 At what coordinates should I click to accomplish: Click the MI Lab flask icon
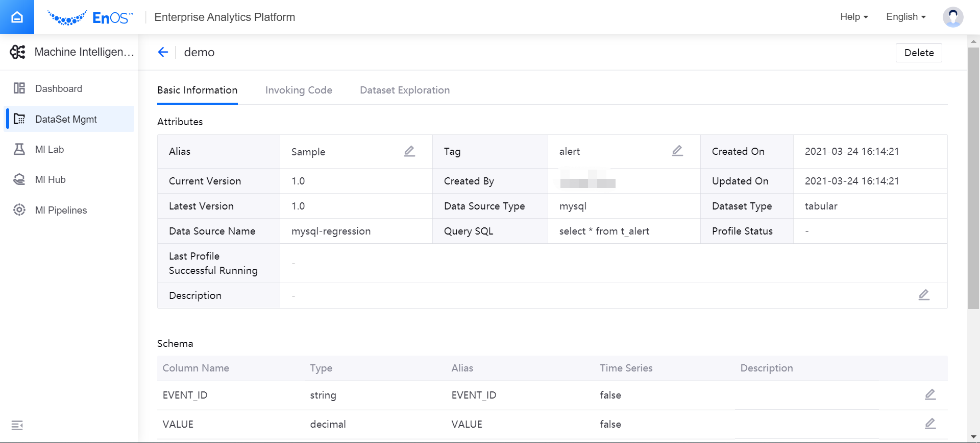click(19, 149)
